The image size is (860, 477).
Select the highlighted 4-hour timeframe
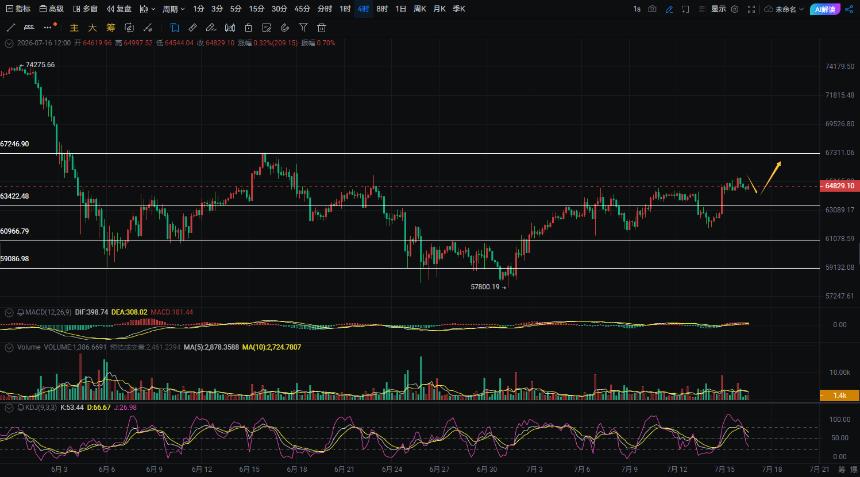(x=363, y=9)
